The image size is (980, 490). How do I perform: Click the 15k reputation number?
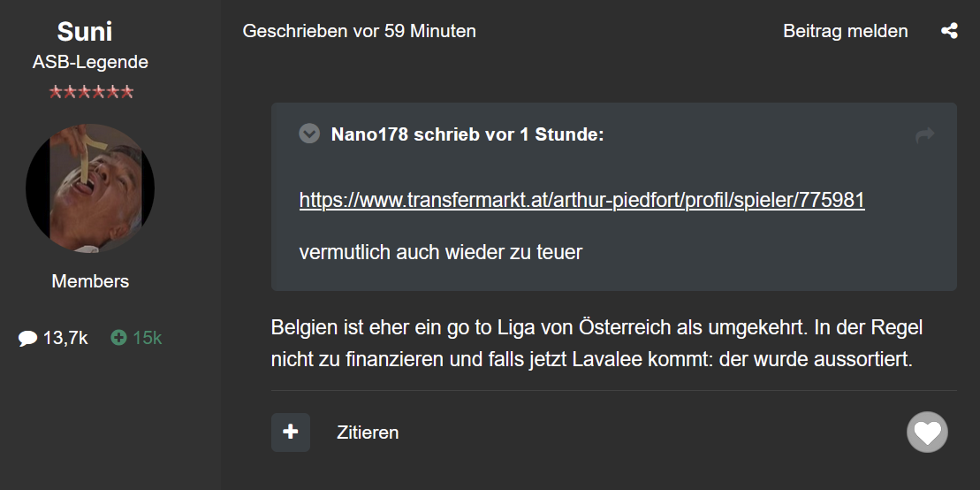coord(148,338)
